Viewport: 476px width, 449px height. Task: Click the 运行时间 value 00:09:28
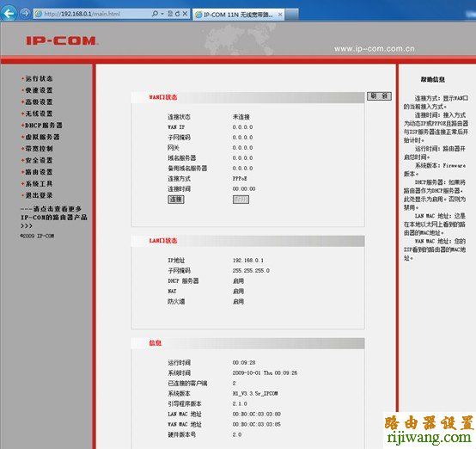pyautogui.click(x=244, y=363)
